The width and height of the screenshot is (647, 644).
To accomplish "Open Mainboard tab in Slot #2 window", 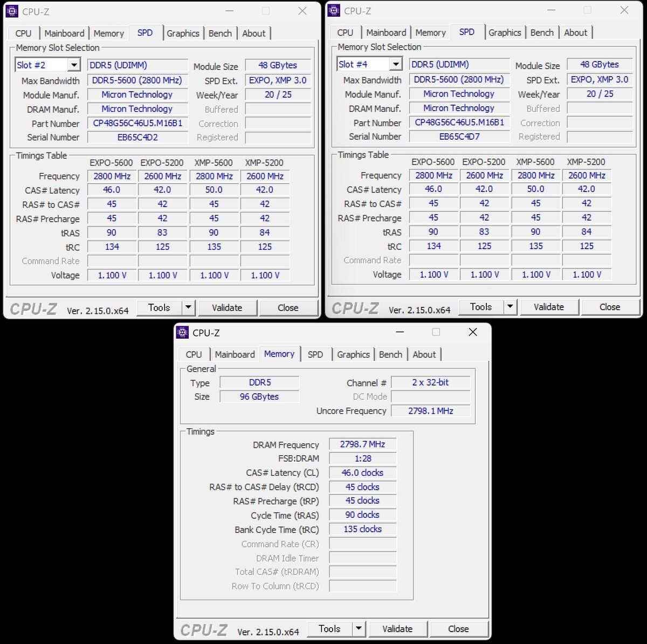I will (65, 33).
